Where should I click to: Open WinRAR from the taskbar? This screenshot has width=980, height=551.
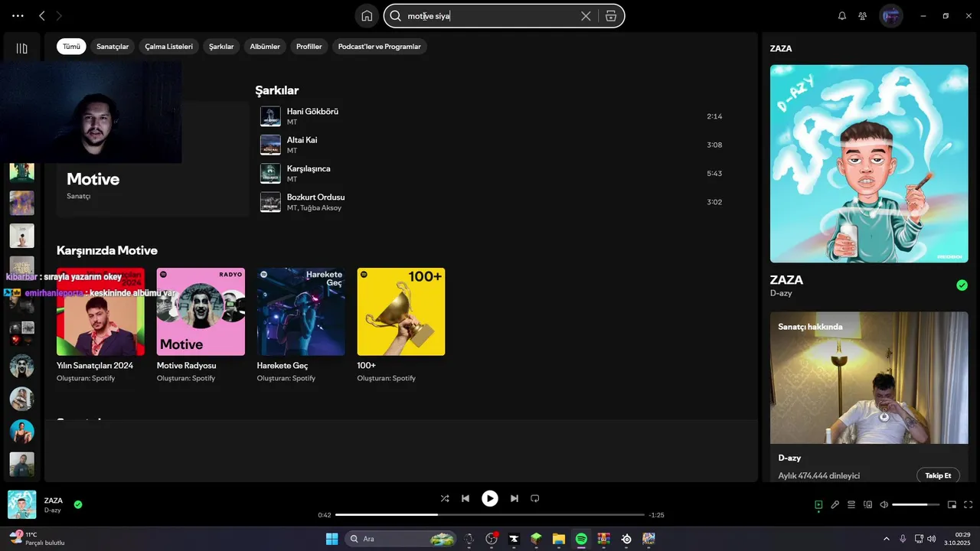604,539
